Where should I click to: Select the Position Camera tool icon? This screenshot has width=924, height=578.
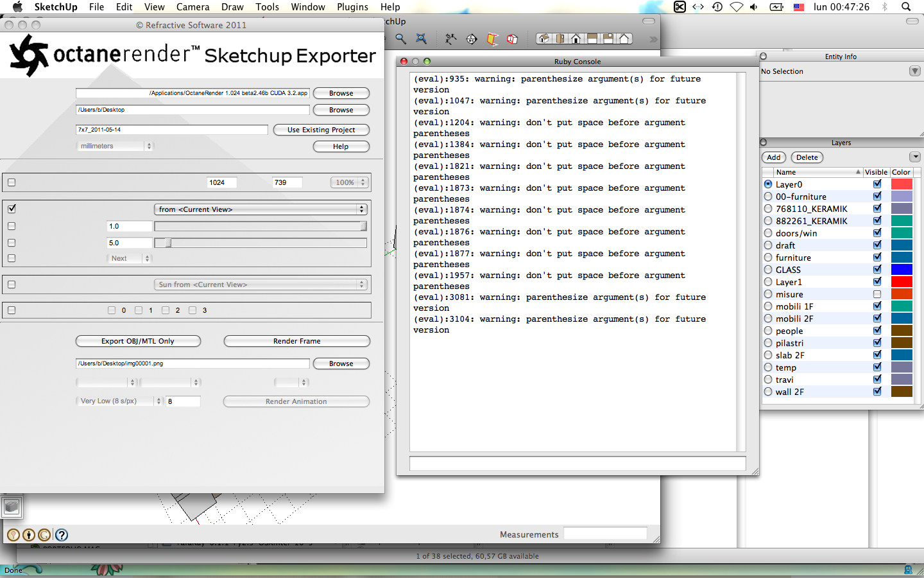451,39
